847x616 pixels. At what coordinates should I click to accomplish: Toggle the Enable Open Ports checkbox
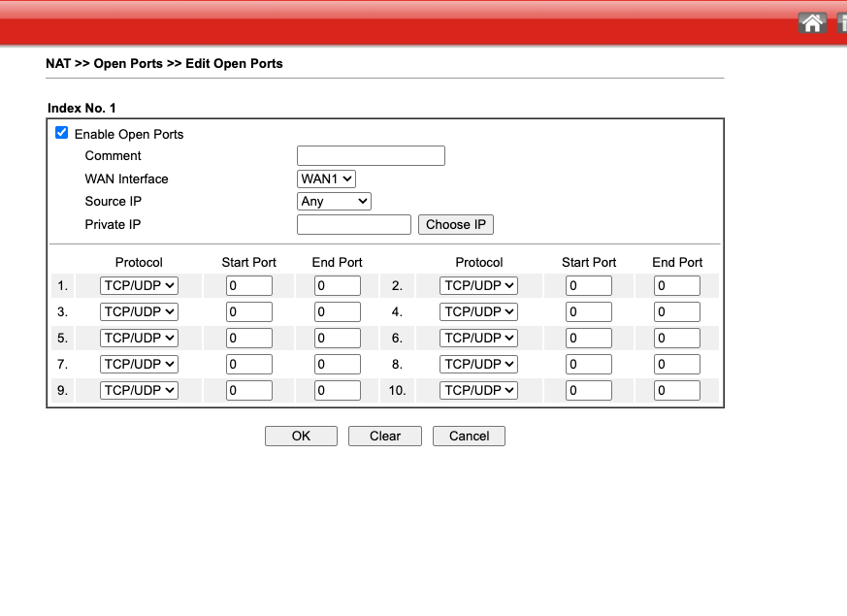click(x=62, y=133)
